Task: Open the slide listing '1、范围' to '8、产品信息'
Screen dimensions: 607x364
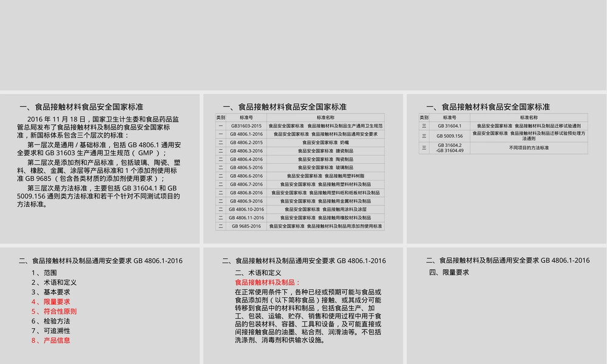Action: pos(100,306)
